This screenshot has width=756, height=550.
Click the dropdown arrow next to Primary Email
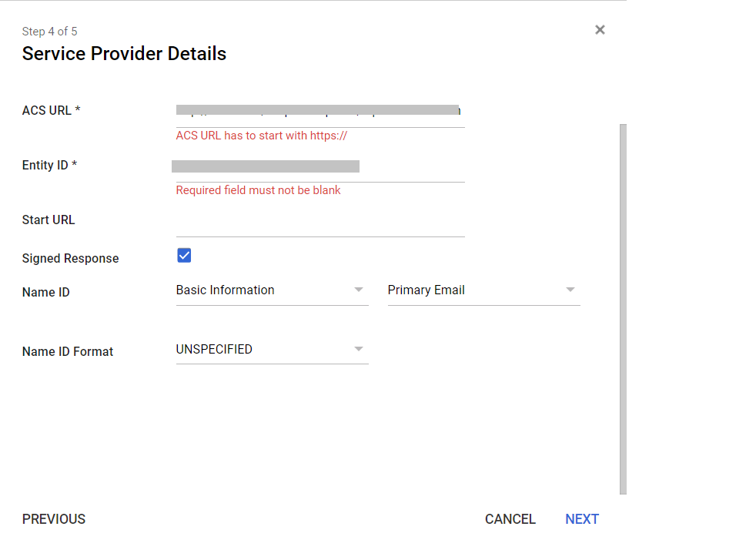point(570,290)
